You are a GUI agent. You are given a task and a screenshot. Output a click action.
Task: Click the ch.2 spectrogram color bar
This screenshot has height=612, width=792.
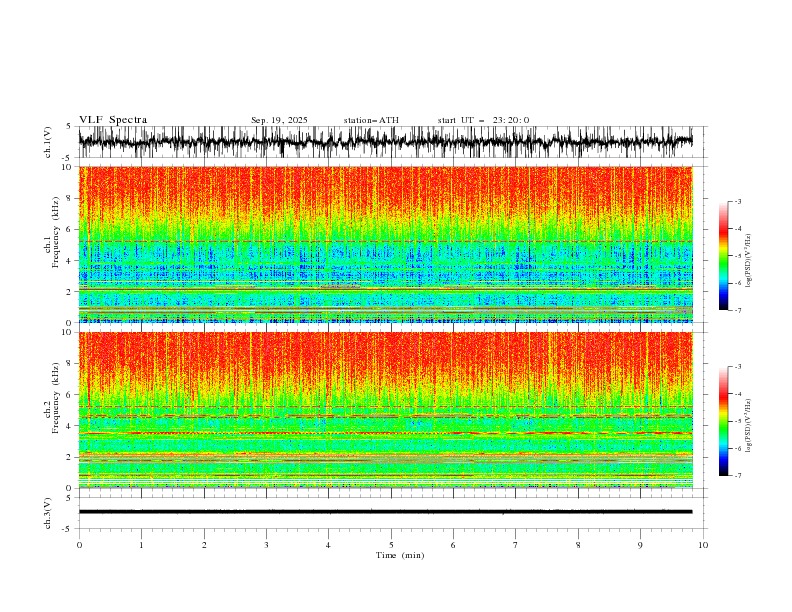(x=723, y=421)
